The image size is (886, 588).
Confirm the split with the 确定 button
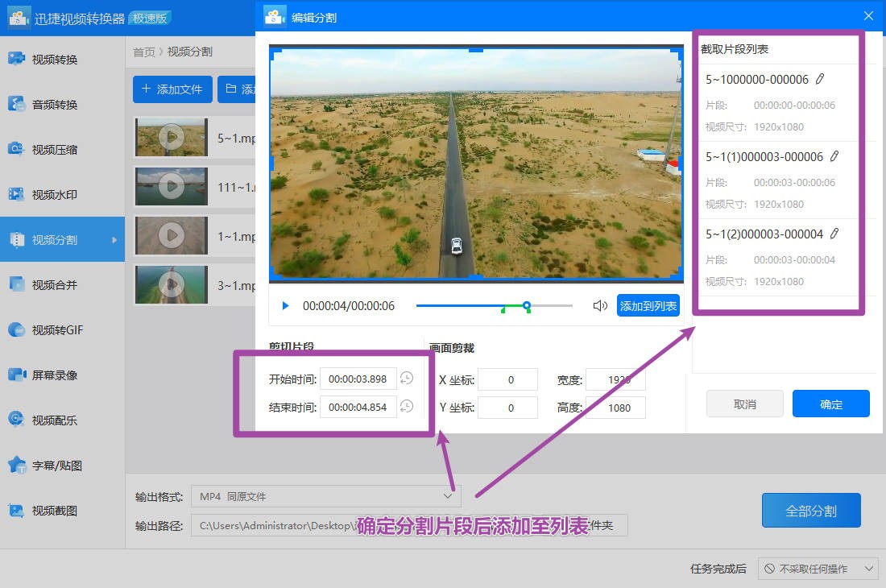(x=830, y=404)
